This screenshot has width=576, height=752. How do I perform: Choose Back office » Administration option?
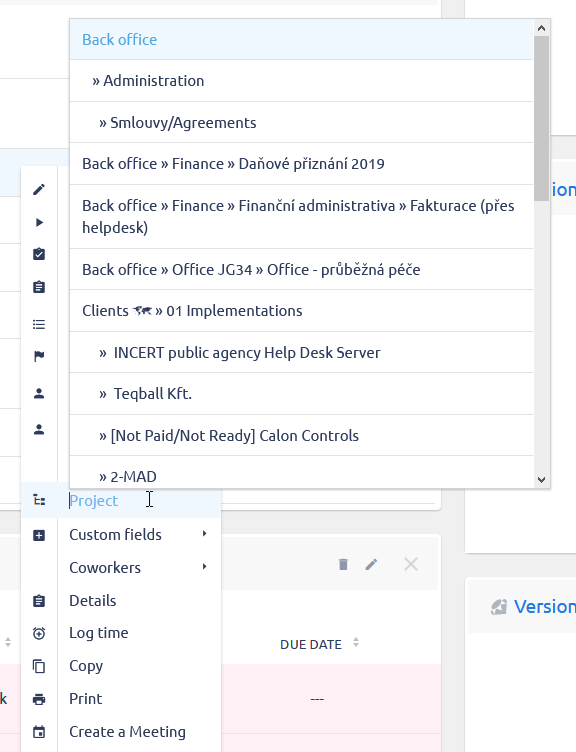click(301, 81)
